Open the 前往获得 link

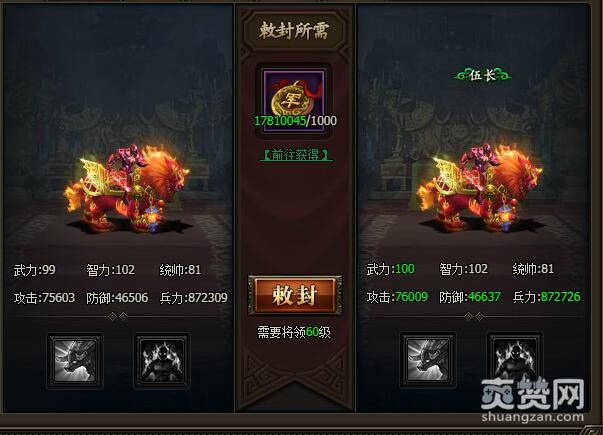tap(296, 155)
